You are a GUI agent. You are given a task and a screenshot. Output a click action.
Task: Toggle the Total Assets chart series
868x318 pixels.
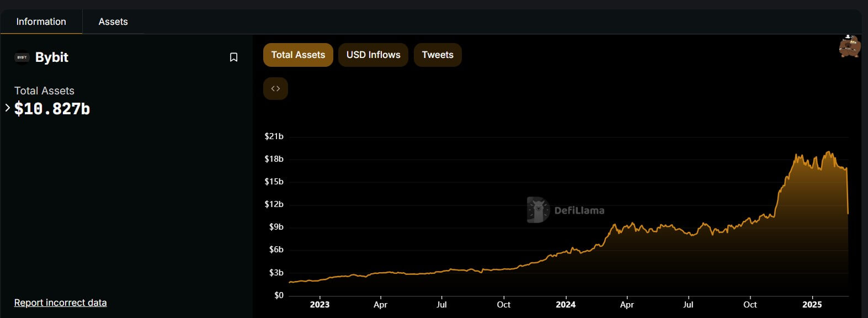coord(298,55)
